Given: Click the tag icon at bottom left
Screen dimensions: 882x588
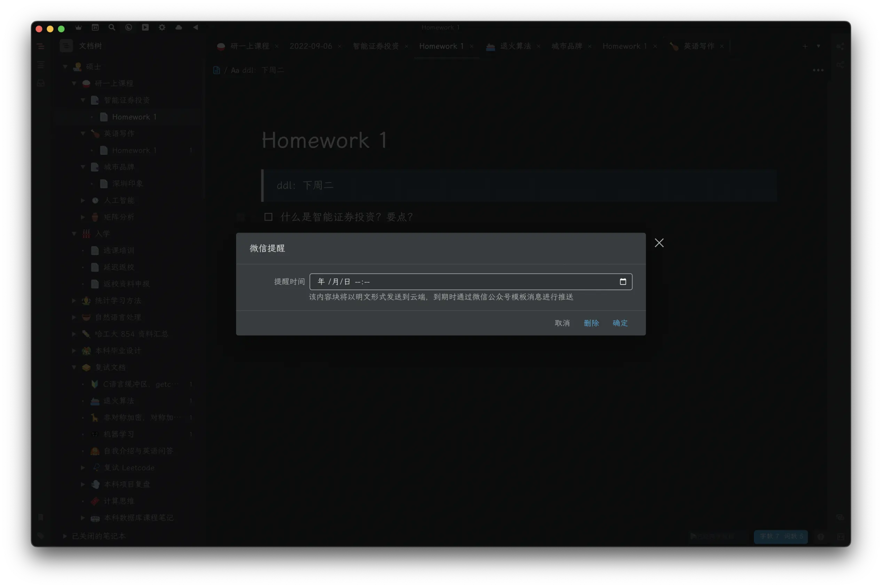Looking at the screenshot, I should point(41,535).
